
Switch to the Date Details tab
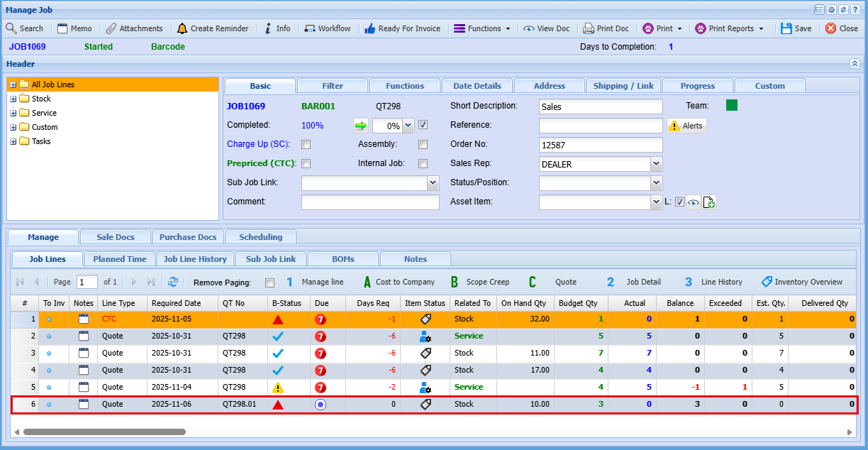[x=477, y=86]
